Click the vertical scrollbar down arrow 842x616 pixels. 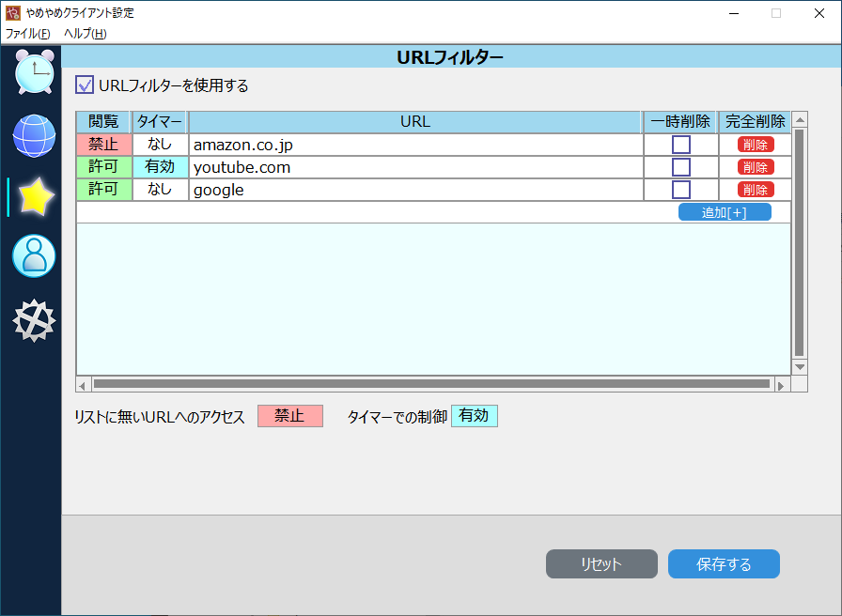click(800, 367)
